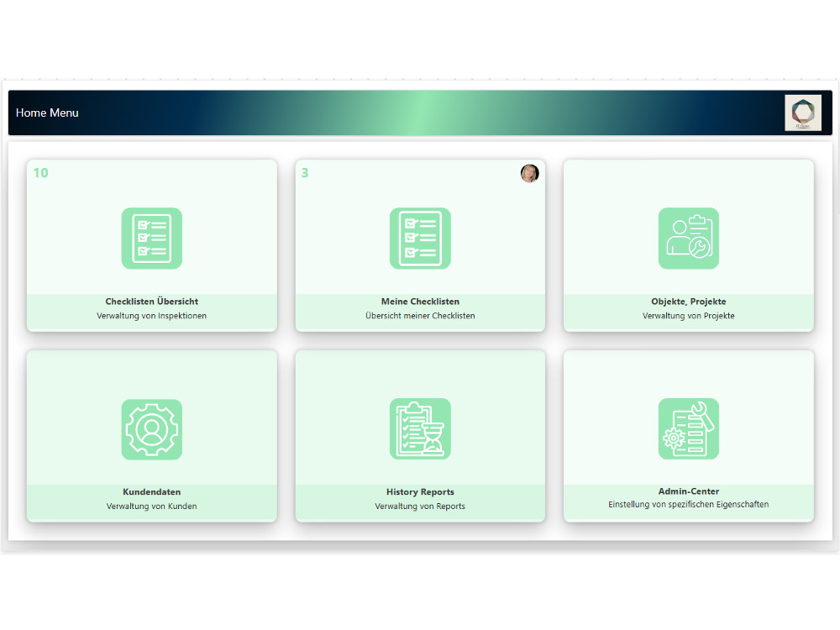Open the Objekte, Projekte person-and-wrench icon

click(x=689, y=239)
